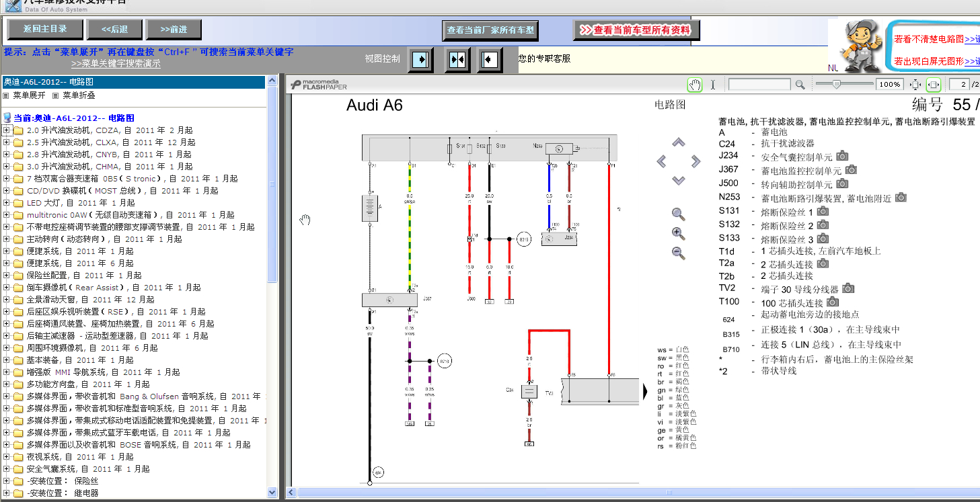Screen dimensions: 980x502
Task: Click the search magnifier beside the FlashPaper search box
Action: click(800, 85)
